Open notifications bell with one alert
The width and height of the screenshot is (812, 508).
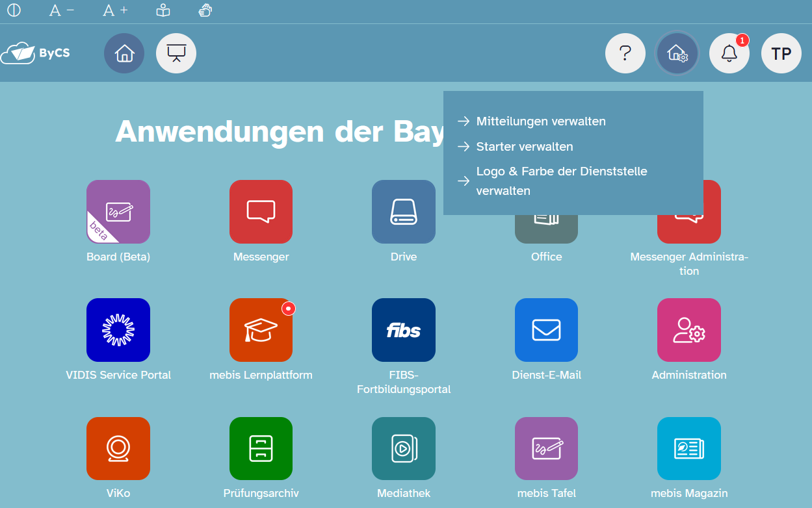[x=729, y=53]
